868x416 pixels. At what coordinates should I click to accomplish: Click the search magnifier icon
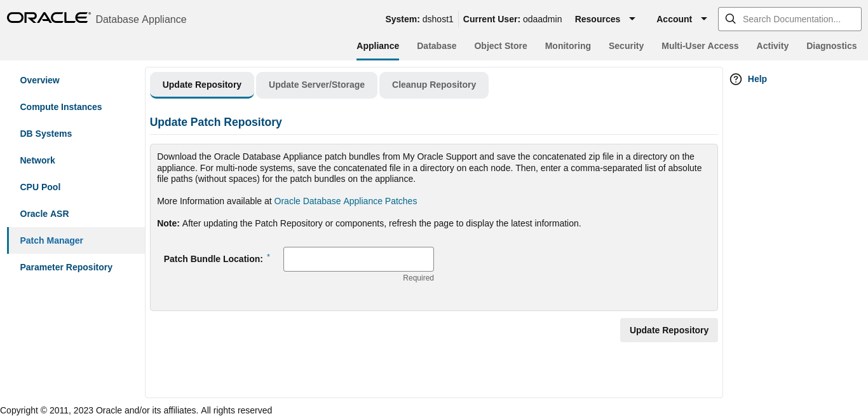coord(731,19)
